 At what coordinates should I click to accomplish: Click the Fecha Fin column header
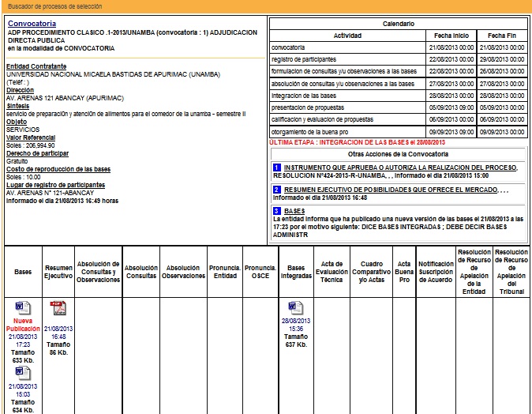pos(502,36)
